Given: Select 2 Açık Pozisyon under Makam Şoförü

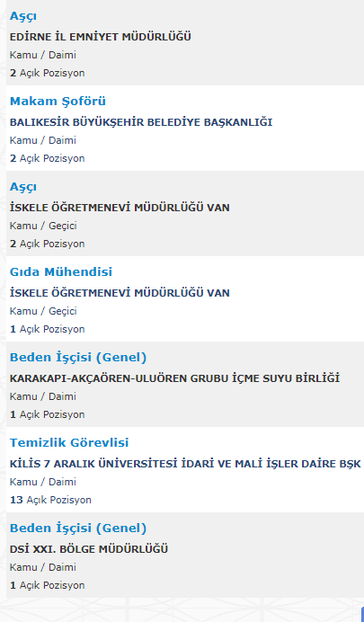Looking at the screenshot, I should point(47,159).
